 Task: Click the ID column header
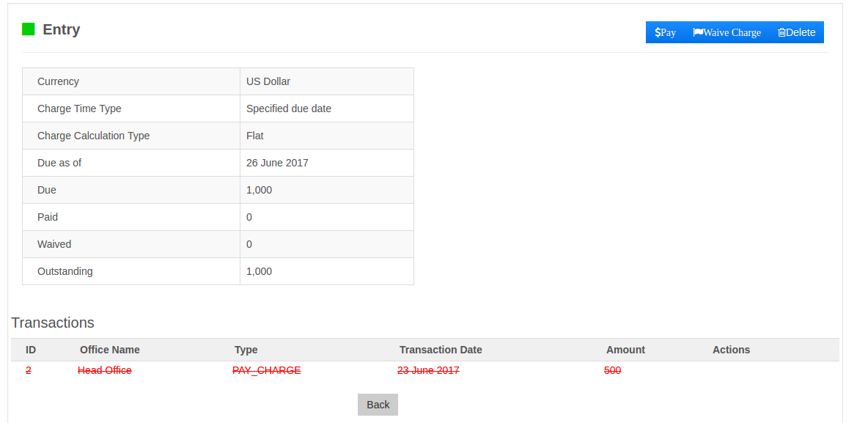click(x=30, y=350)
